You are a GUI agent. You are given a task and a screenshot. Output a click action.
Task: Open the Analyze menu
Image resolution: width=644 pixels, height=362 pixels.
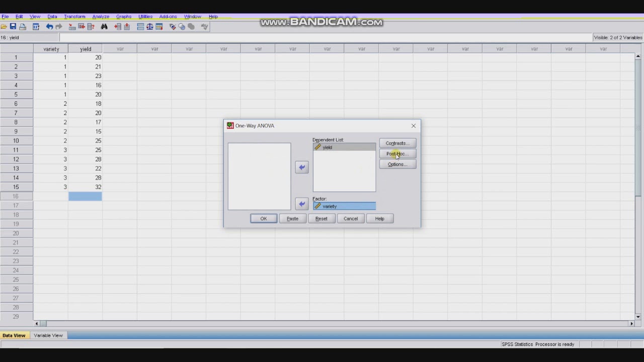tap(101, 17)
